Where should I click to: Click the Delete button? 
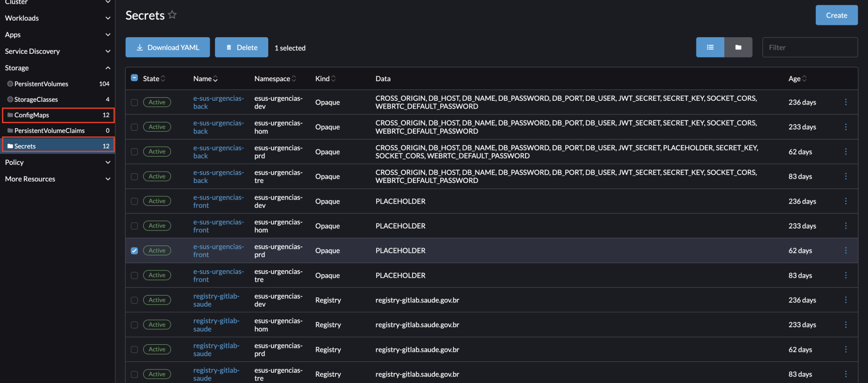(241, 48)
